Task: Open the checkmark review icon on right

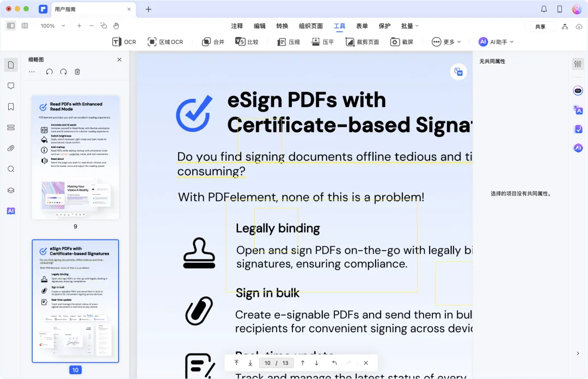Action: 578,129
